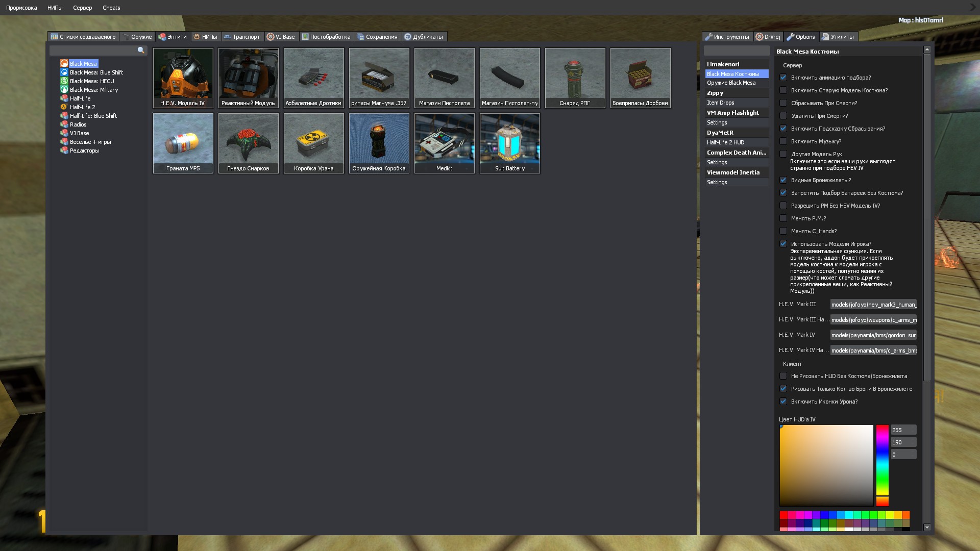980x551 pixels.
Task: Open the Half-Life 2 category in tree
Action: click(x=82, y=107)
